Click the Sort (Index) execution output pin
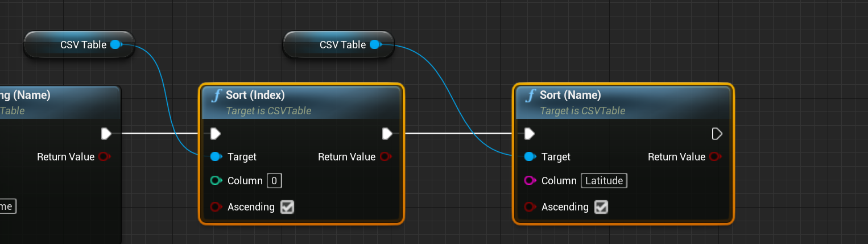This screenshot has height=244, width=868. 387,134
